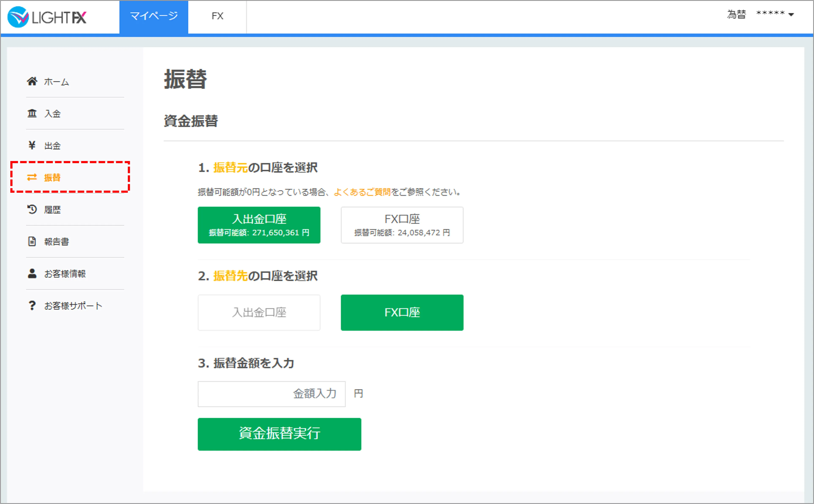814x504 pixels.
Task: Click the yen icon next to 出金
Action: [32, 145]
